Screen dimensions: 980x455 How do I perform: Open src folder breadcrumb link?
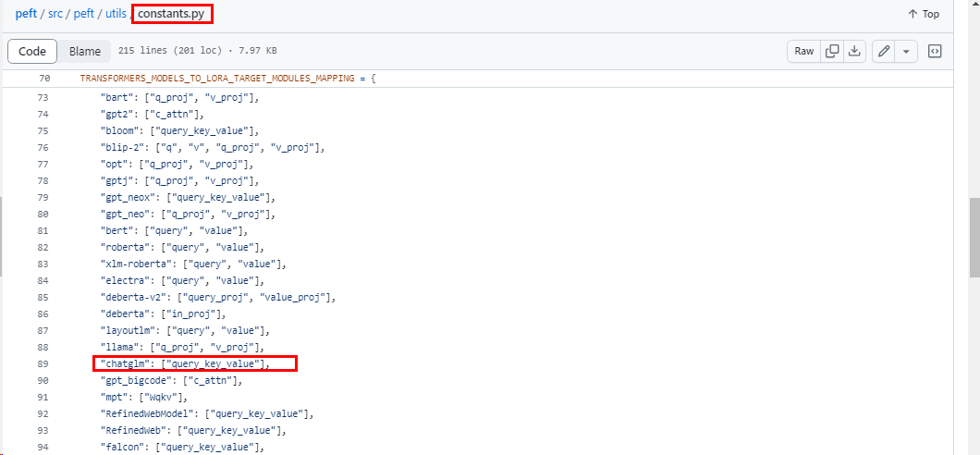[55, 14]
